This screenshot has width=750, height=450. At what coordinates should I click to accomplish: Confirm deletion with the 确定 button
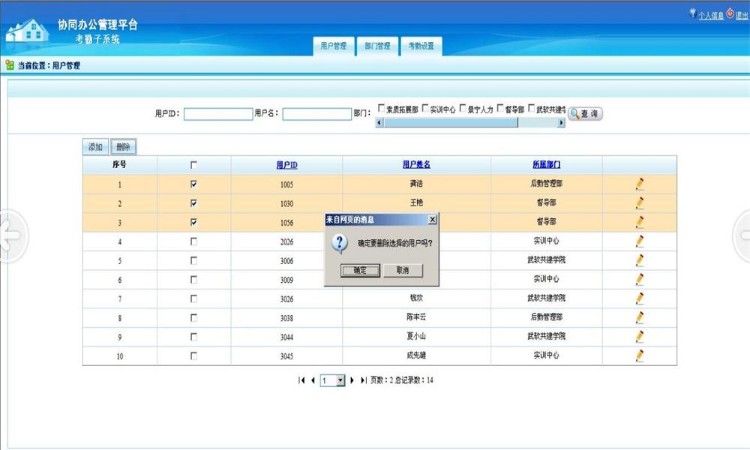[360, 270]
